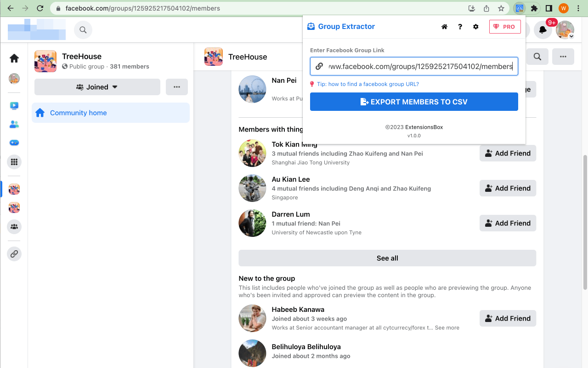Click See all members button
588x368 pixels.
(x=387, y=258)
